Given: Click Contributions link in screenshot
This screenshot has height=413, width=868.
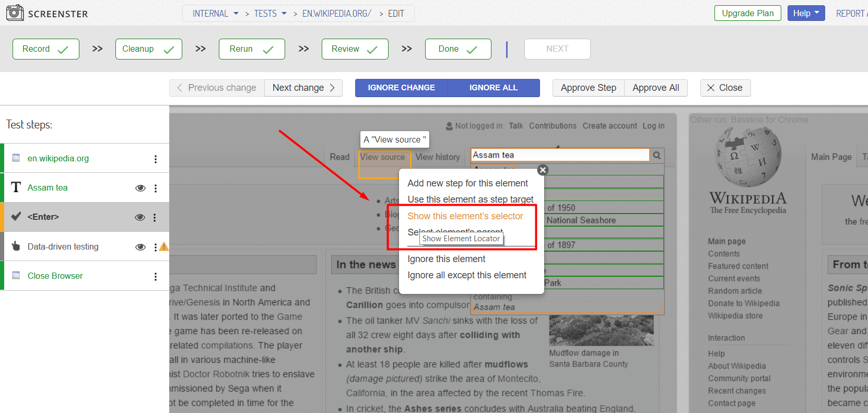Looking at the screenshot, I should [x=553, y=126].
